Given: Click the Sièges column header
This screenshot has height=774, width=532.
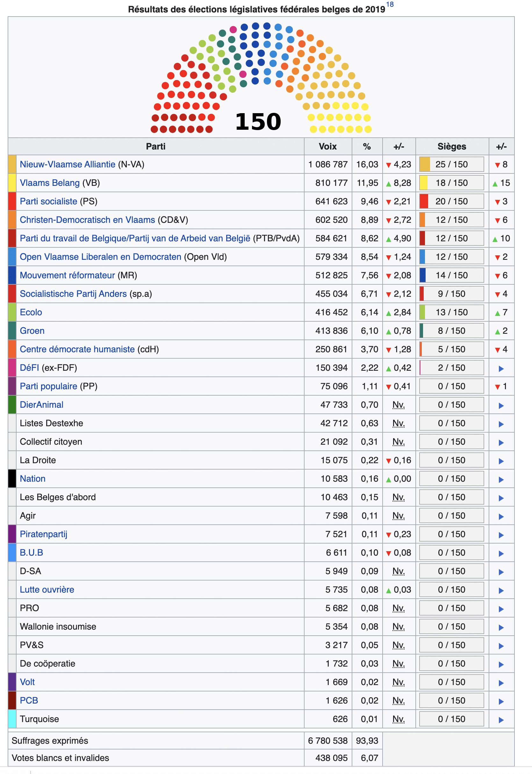Looking at the screenshot, I should 452,146.
